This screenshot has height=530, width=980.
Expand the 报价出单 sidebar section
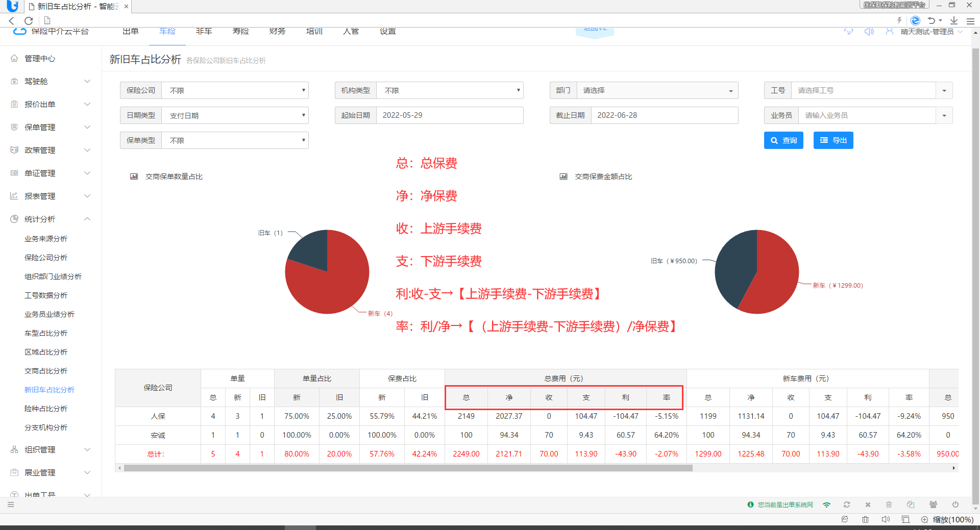coord(51,104)
